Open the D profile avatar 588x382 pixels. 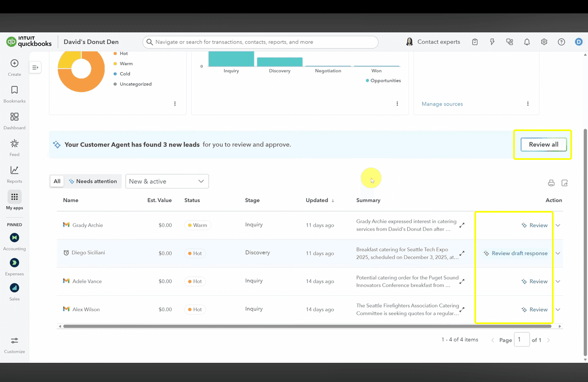(578, 42)
